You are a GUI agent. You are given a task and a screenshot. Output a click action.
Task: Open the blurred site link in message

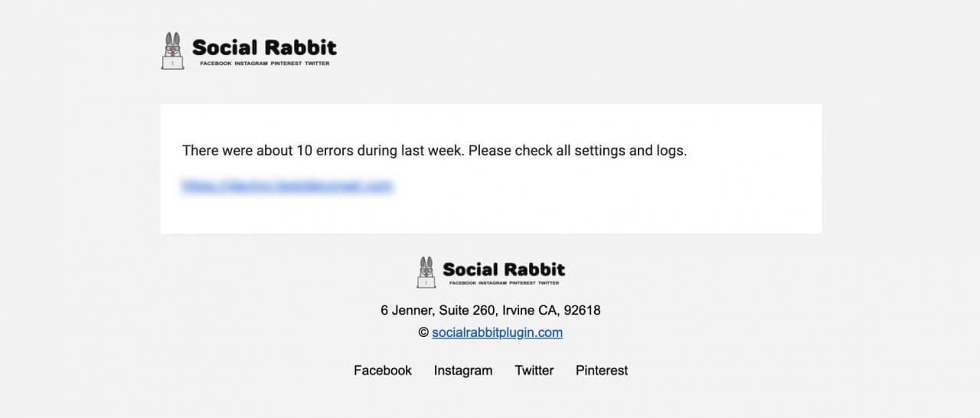[287, 185]
